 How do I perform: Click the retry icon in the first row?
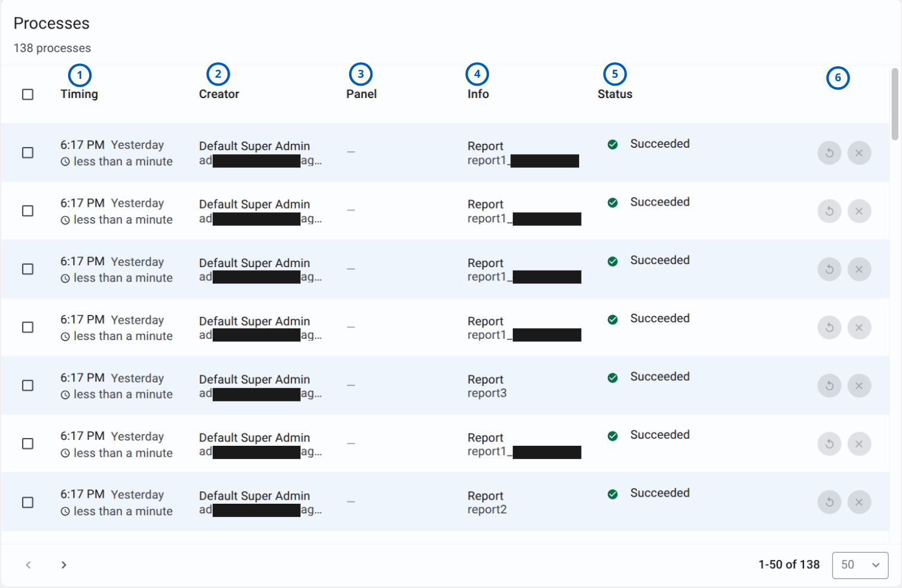[829, 153]
